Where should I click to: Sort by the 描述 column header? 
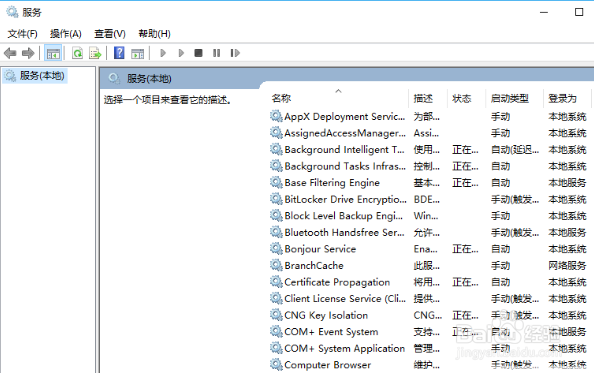[423, 98]
